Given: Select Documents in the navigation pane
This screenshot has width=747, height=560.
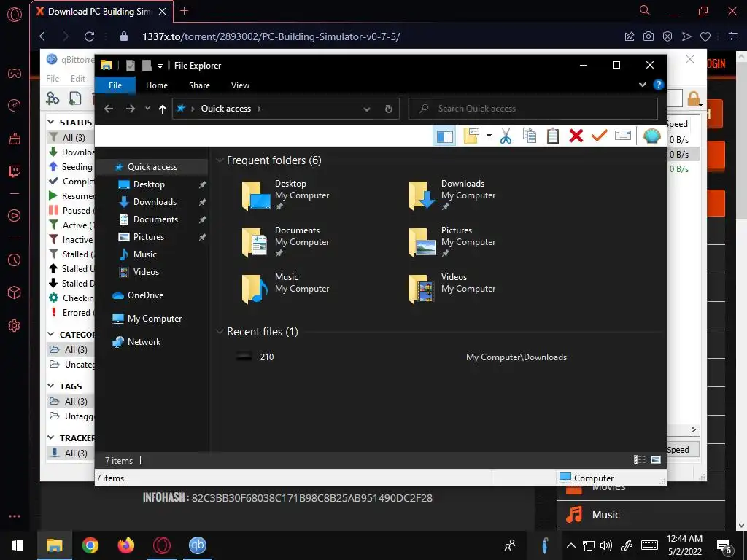Looking at the screenshot, I should coord(155,219).
